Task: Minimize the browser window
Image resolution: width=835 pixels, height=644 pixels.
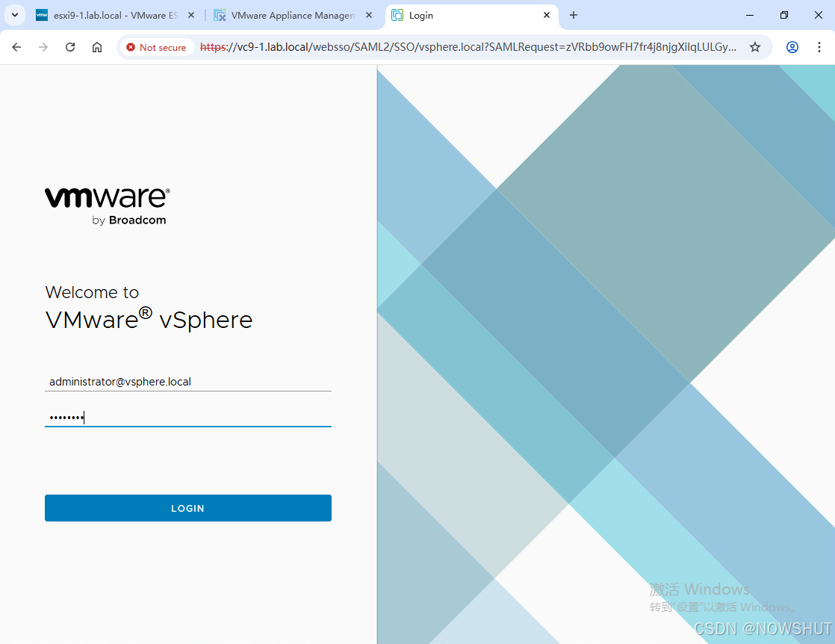Action: pos(750,16)
